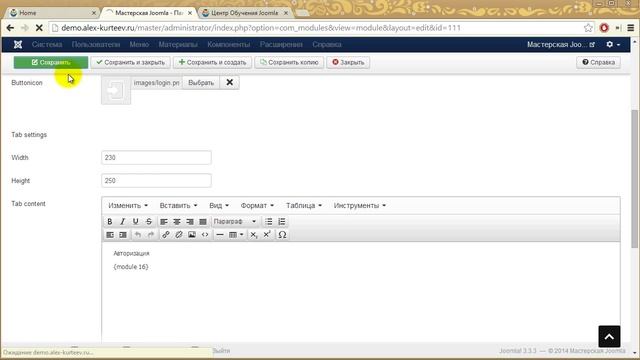Screen dimensions: 640x360
Task: Open the table insert dropdown
Action: 236,235
